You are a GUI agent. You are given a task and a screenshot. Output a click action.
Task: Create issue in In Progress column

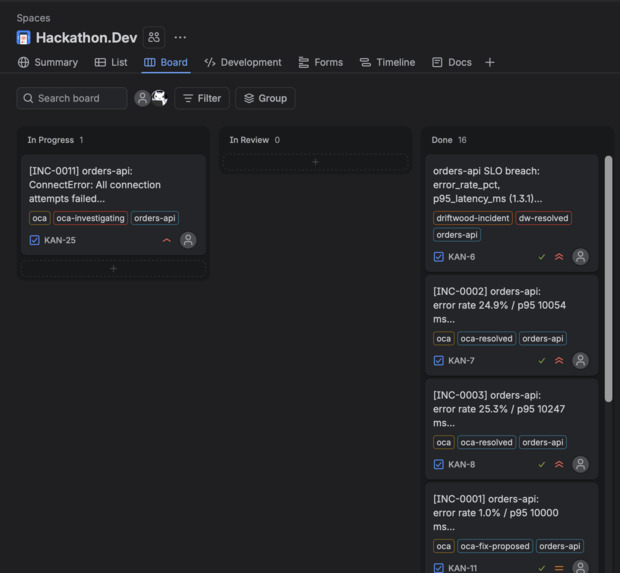113,269
